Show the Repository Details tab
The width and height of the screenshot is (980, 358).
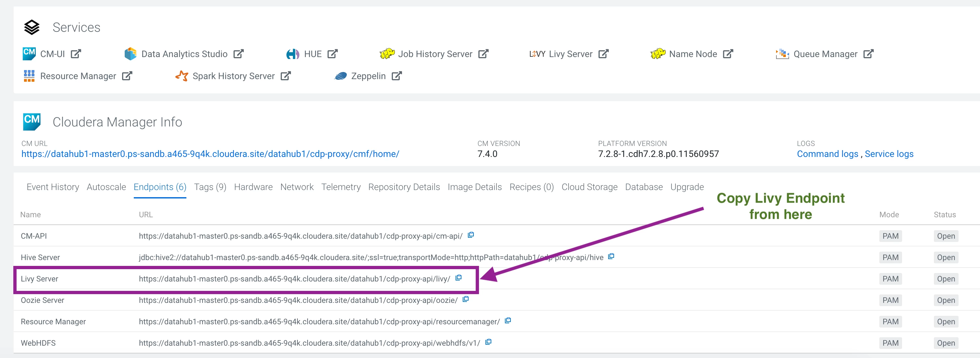coord(404,187)
